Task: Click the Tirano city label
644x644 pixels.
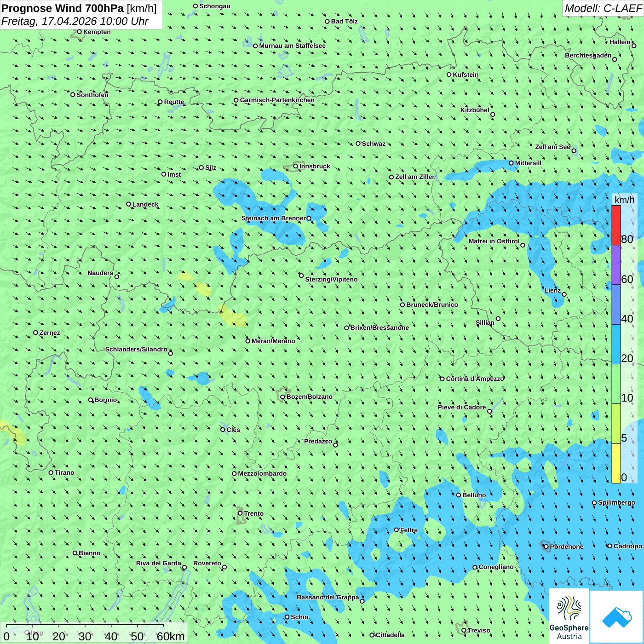Action: [x=64, y=472]
